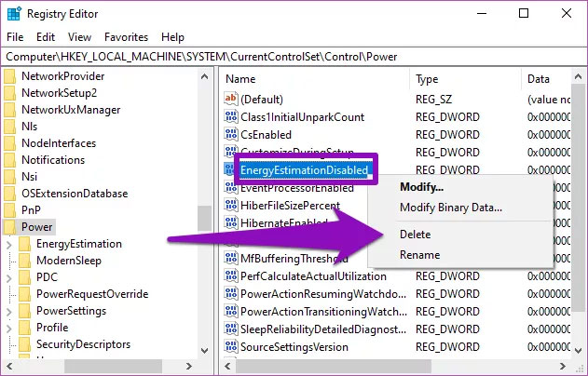Click the Nls folder icon
The width and height of the screenshot is (588, 376).
(9, 127)
